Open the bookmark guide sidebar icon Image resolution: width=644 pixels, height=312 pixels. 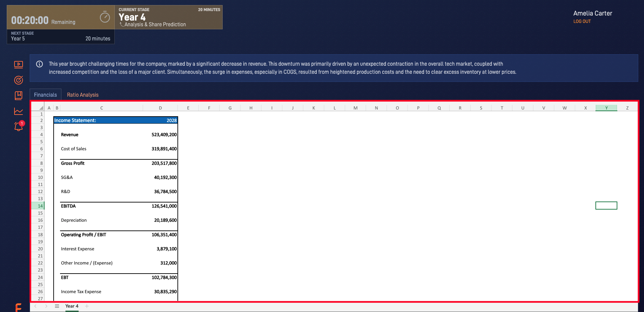(x=19, y=96)
